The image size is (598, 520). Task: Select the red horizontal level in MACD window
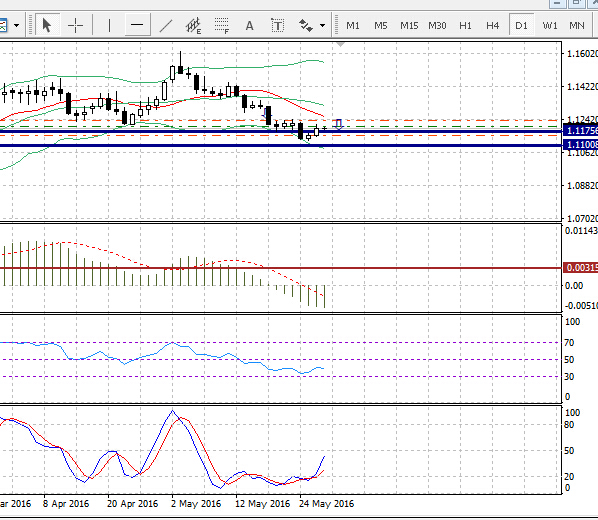click(281, 268)
